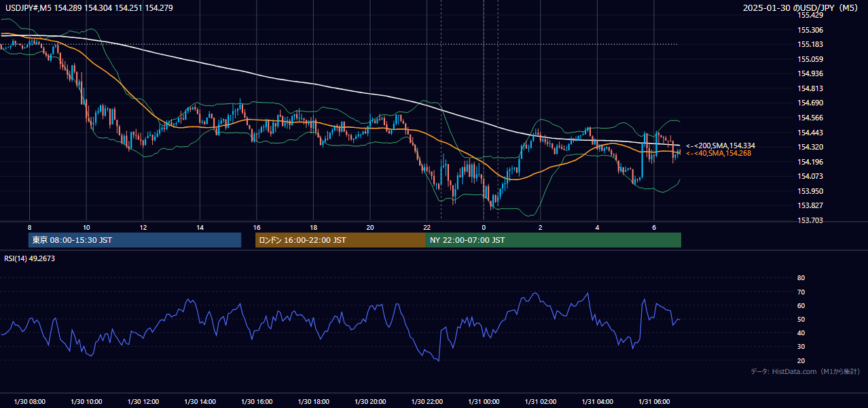Click price axis value 153.703
The image size is (868, 408).
click(x=810, y=220)
